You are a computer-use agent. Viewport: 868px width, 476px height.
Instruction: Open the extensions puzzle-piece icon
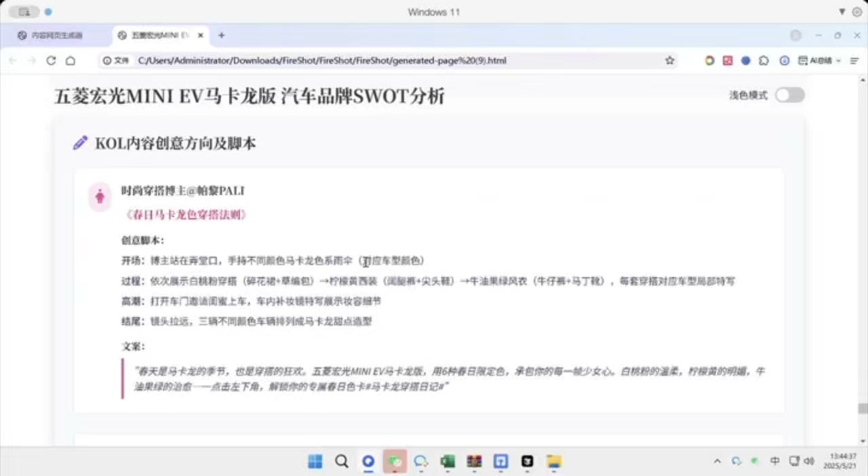[x=764, y=60]
